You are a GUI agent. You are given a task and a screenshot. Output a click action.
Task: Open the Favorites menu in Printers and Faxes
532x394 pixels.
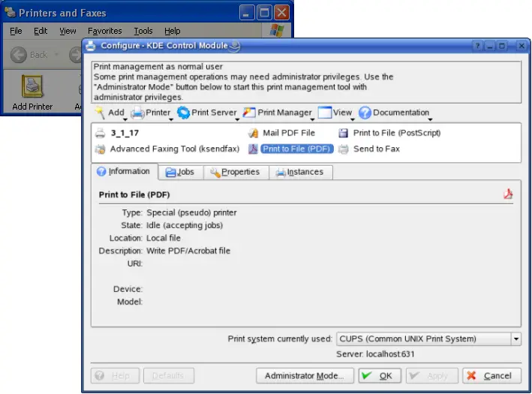[104, 31]
